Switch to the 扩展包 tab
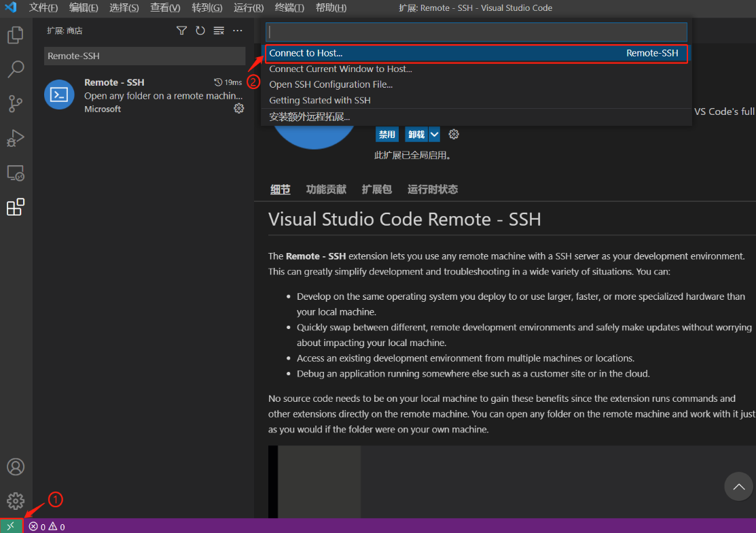Image resolution: width=756 pixels, height=533 pixels. (376, 189)
